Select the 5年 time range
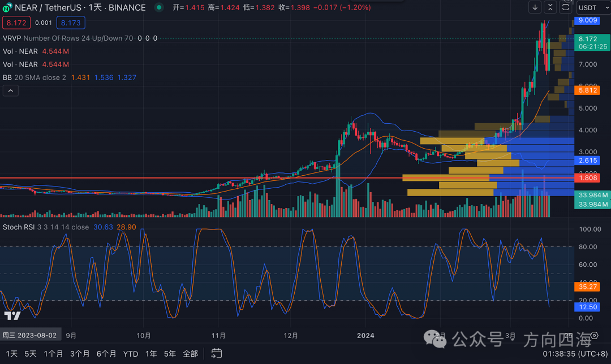Viewport: 611px width, 364px height. tap(170, 354)
